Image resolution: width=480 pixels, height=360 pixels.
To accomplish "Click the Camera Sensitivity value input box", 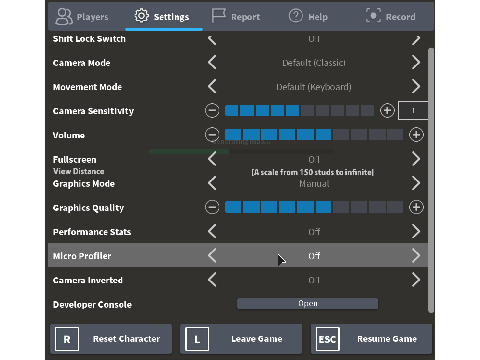I will click(x=413, y=111).
